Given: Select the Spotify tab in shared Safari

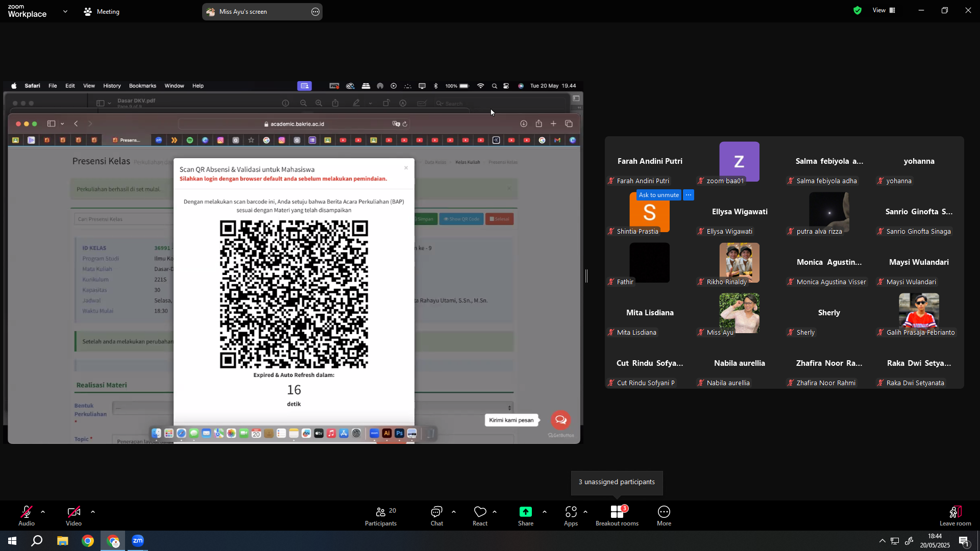Looking at the screenshot, I should point(190,140).
